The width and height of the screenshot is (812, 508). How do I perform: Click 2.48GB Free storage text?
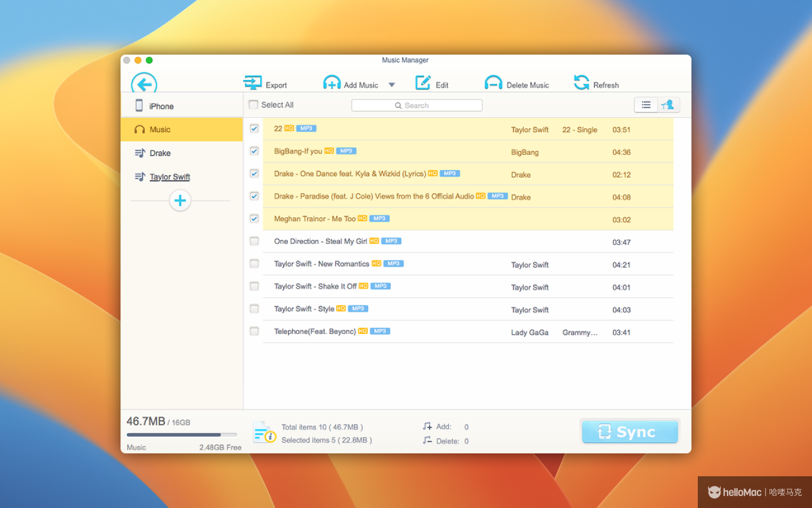point(220,448)
